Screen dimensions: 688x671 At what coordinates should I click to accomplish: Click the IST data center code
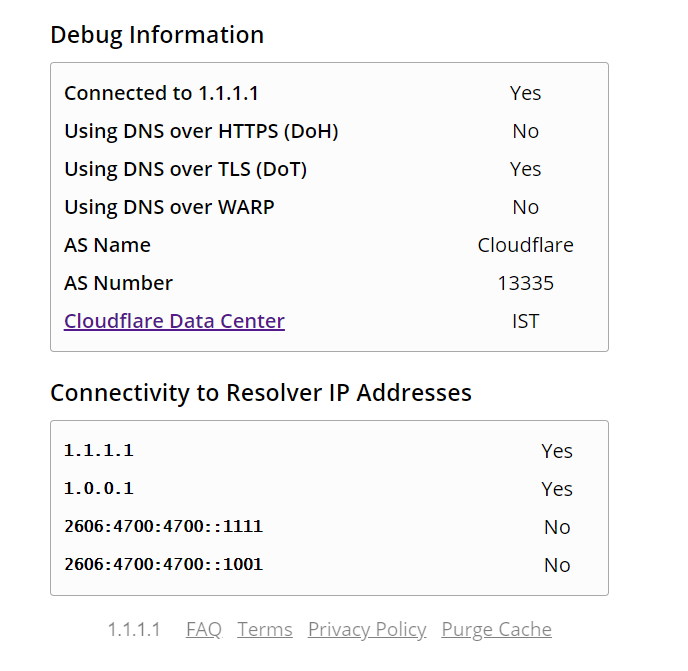[525, 321]
